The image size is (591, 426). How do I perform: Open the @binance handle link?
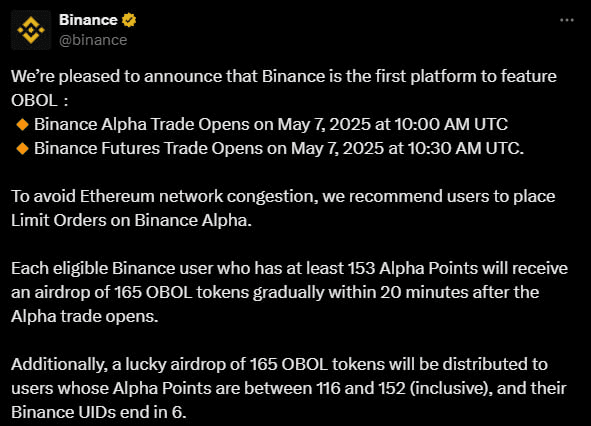click(93, 40)
